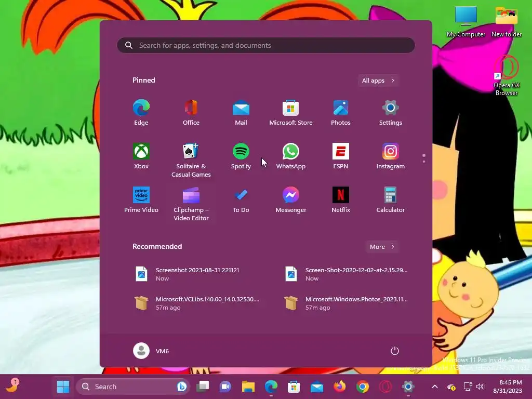Image resolution: width=532 pixels, height=399 pixels.
Task: Launch the Xbox app
Action: coord(141,156)
